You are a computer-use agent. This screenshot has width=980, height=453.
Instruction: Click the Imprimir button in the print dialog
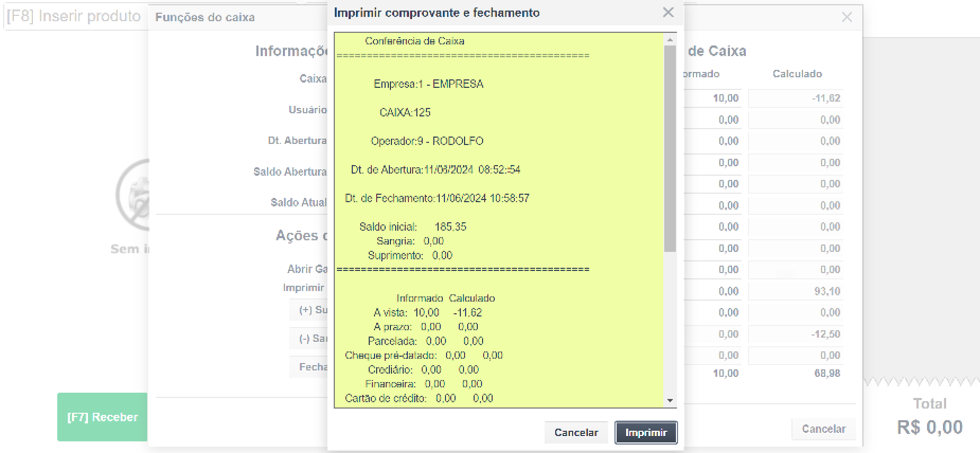[x=646, y=432]
